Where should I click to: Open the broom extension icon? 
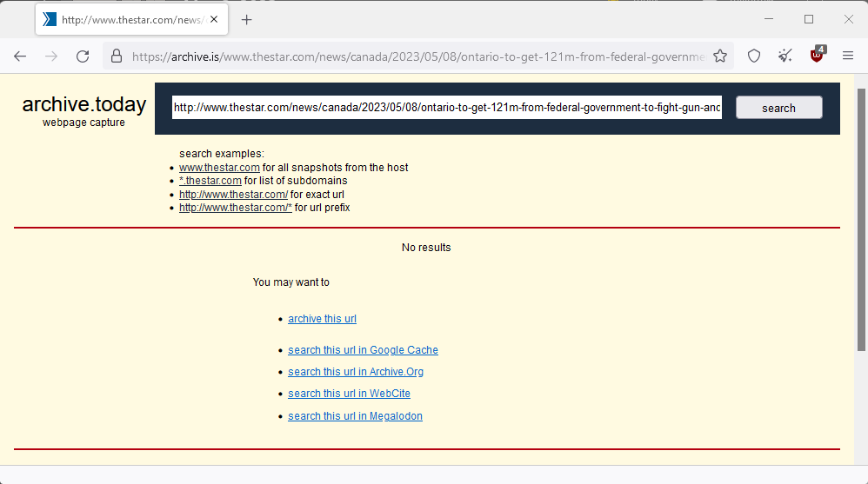point(785,56)
